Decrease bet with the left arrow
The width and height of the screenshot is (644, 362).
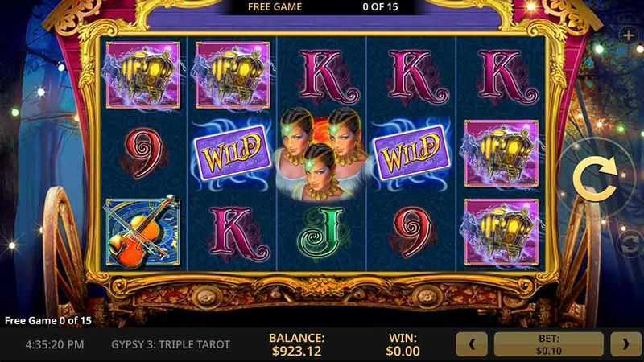472,344
